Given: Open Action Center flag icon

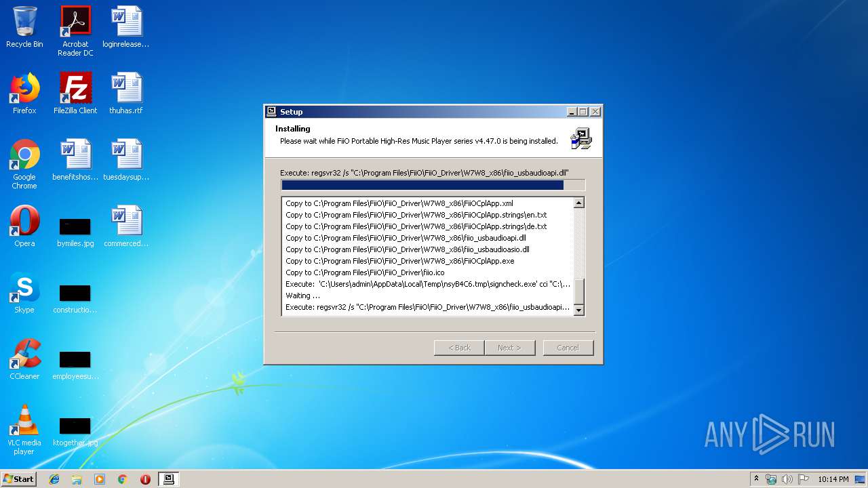Looking at the screenshot, I should pyautogui.click(x=804, y=479).
